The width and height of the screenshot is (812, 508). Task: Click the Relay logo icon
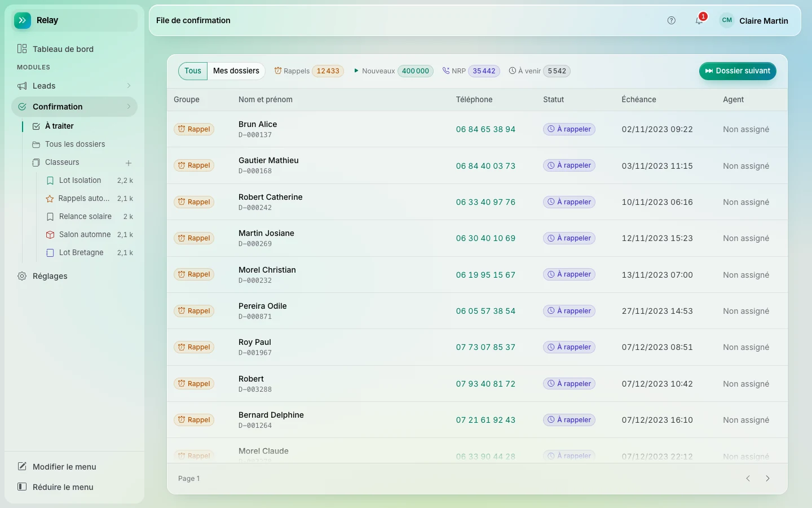click(x=23, y=20)
